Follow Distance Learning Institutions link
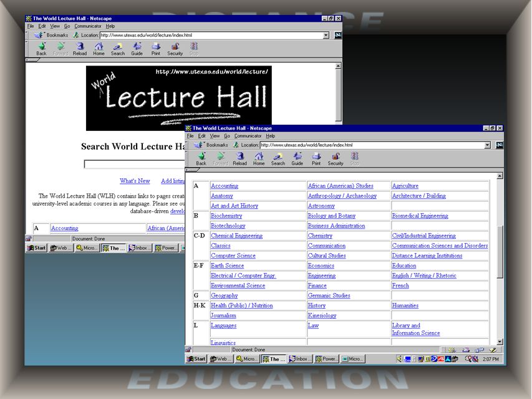Image resolution: width=532 pixels, height=399 pixels. coord(427,256)
